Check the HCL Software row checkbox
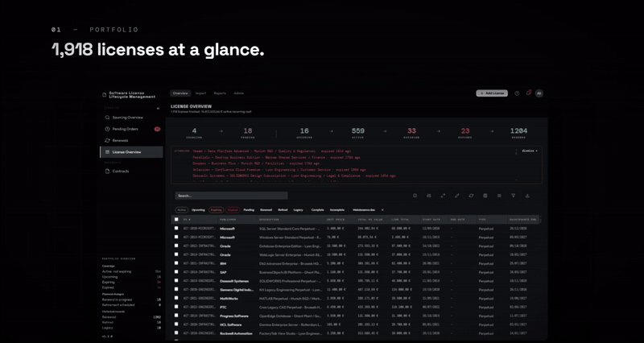This screenshot has height=343, width=644. click(176, 324)
